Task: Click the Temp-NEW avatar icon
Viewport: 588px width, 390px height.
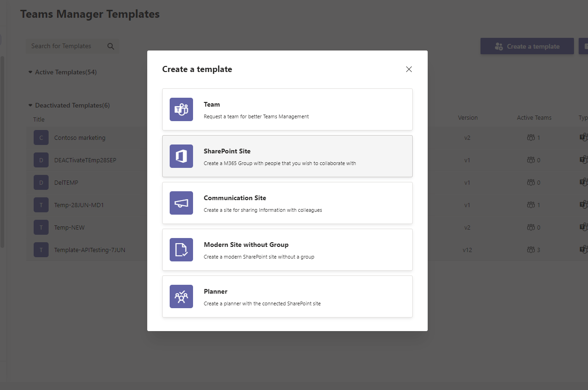Action: 41,227
